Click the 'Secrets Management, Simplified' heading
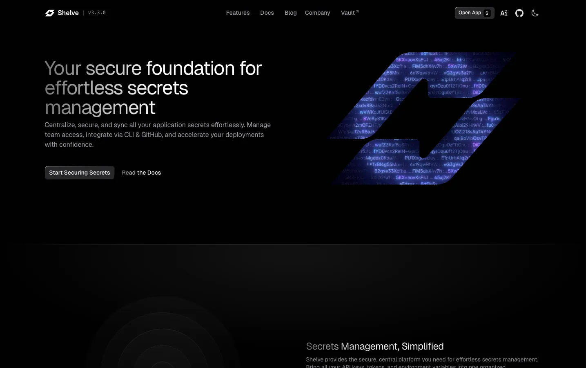The height and width of the screenshot is (368, 588). (375, 346)
